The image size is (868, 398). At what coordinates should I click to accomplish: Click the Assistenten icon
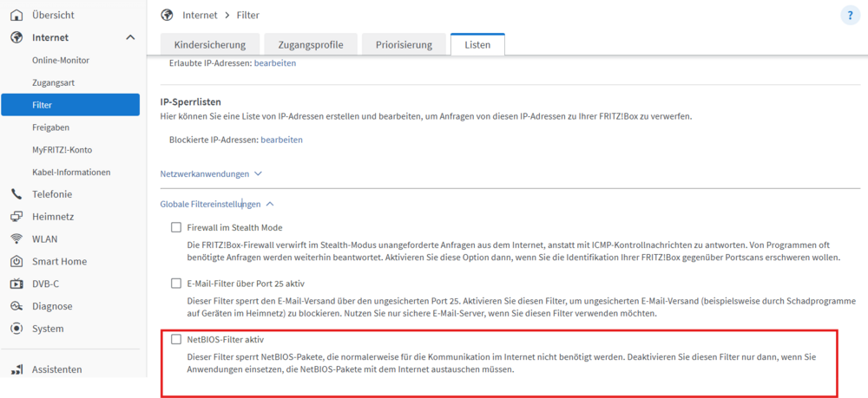click(x=17, y=369)
